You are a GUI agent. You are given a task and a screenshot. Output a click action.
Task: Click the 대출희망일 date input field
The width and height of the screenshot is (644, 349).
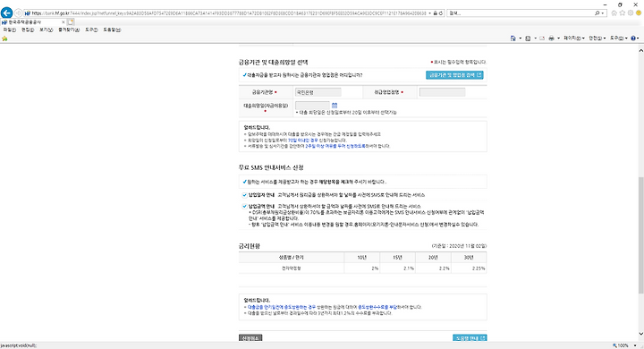pos(312,106)
